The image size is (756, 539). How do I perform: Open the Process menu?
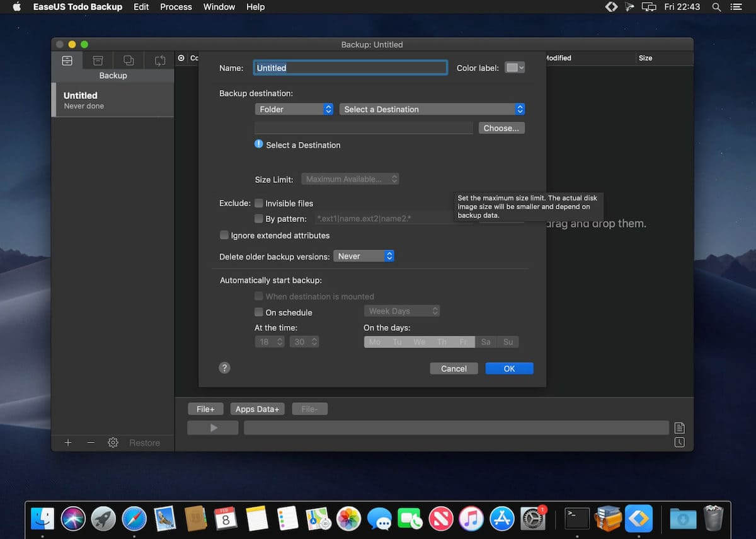[x=176, y=7]
